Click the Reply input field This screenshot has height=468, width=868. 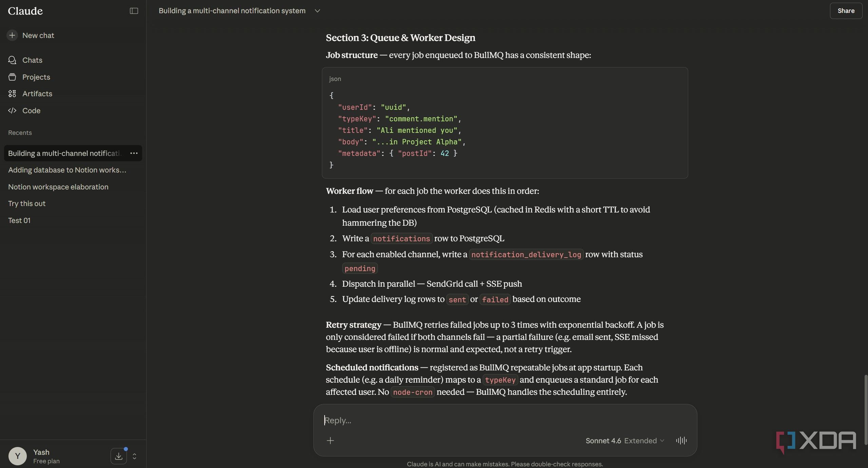(x=505, y=420)
